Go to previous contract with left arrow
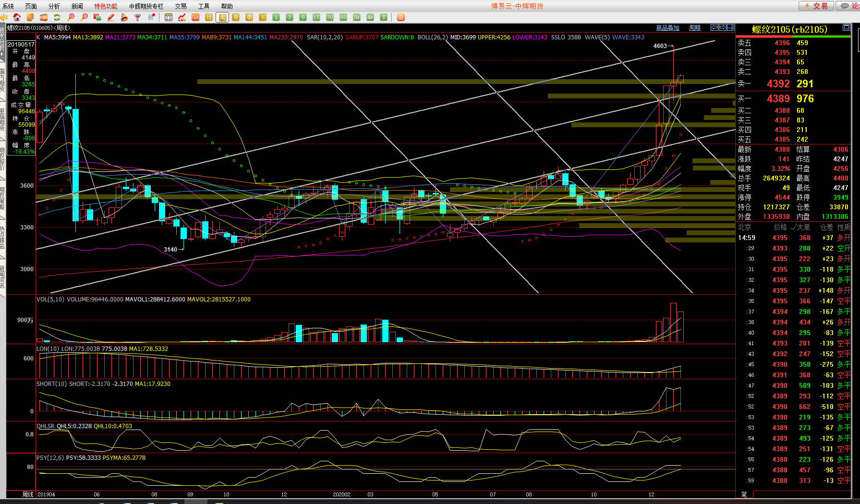Image resolution: width=860 pixels, height=504 pixels. click(x=715, y=27)
